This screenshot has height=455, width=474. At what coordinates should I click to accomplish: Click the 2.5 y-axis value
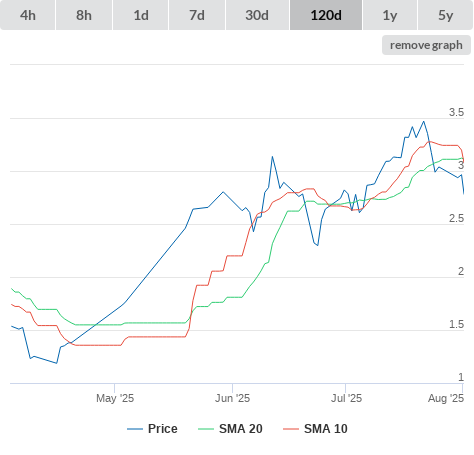point(456,218)
